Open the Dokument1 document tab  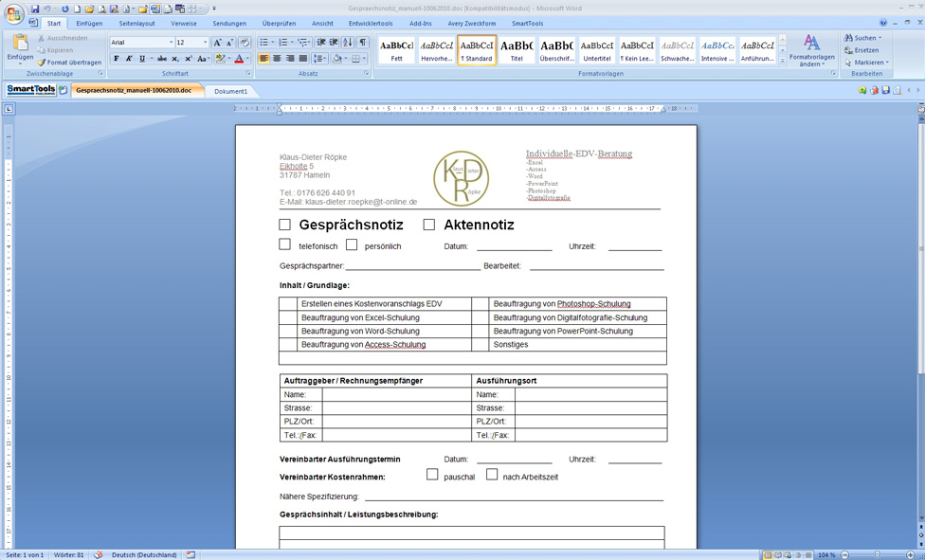230,91
